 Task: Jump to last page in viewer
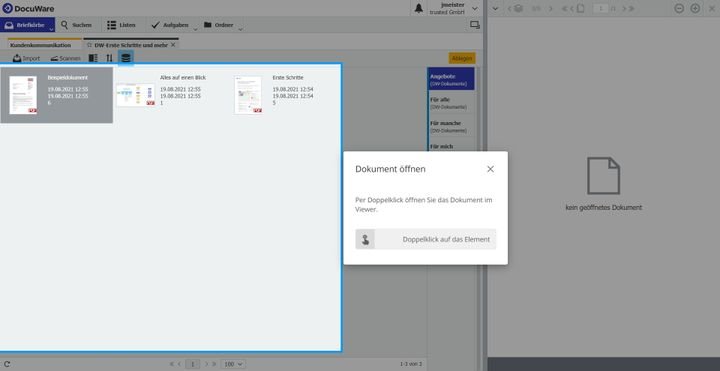click(x=631, y=8)
